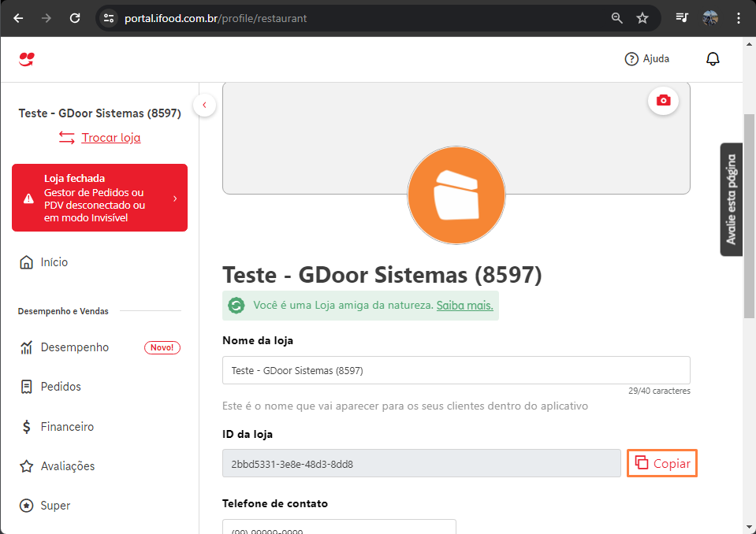Click the receipt icon for Pedidos
The image size is (756, 534).
coord(27,387)
